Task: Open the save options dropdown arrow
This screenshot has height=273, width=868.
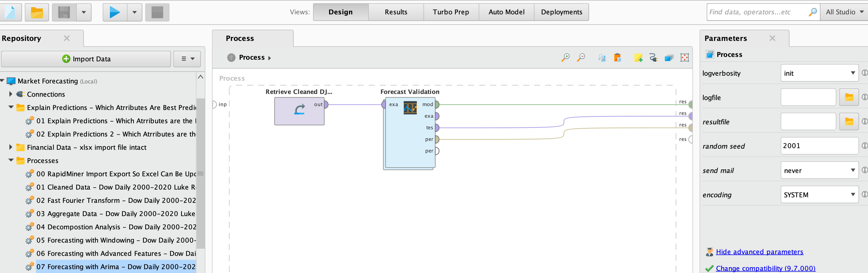Action: [84, 12]
